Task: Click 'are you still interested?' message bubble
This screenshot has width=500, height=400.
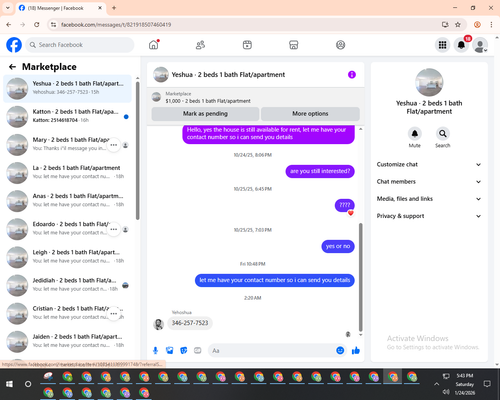Action: (x=320, y=171)
